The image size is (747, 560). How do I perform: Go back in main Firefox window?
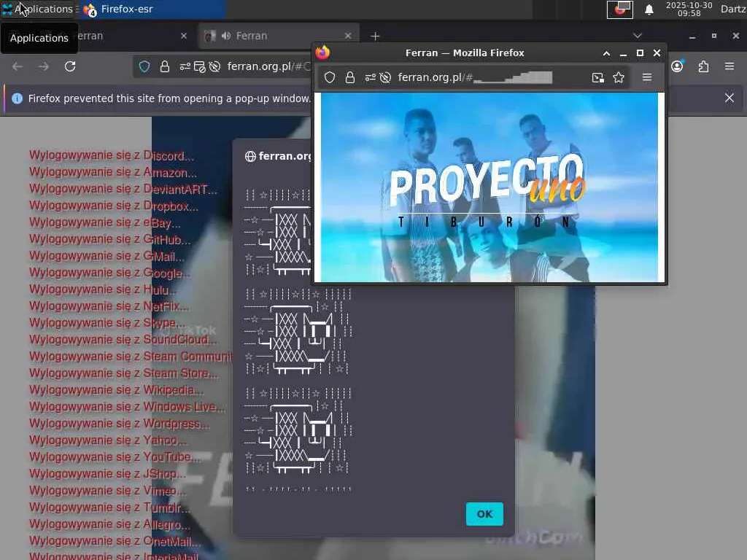18,66
